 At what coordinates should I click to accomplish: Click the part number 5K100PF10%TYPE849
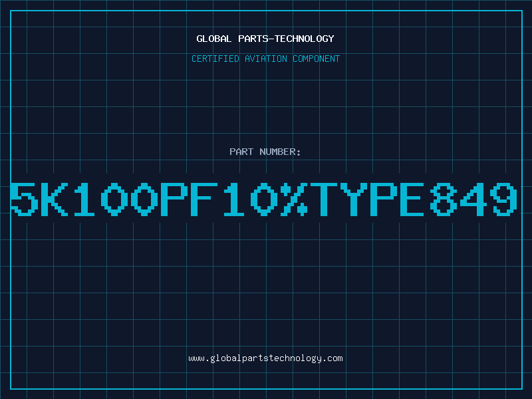(263, 199)
